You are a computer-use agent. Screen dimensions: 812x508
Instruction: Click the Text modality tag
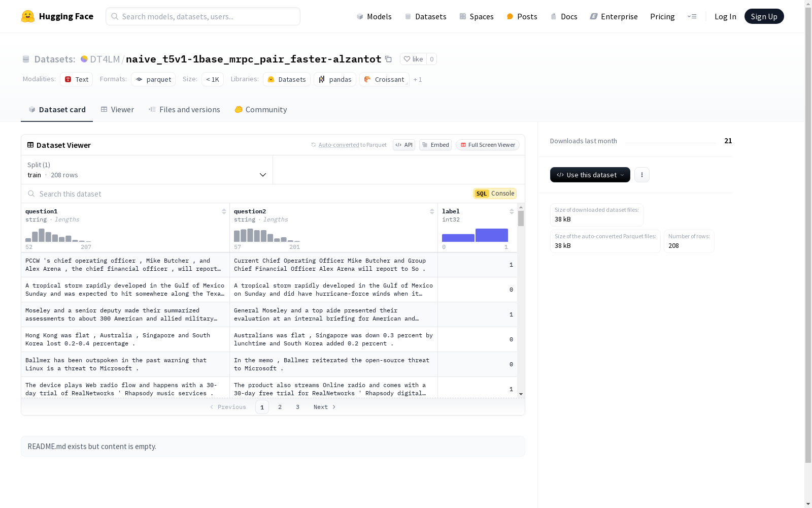click(77, 79)
